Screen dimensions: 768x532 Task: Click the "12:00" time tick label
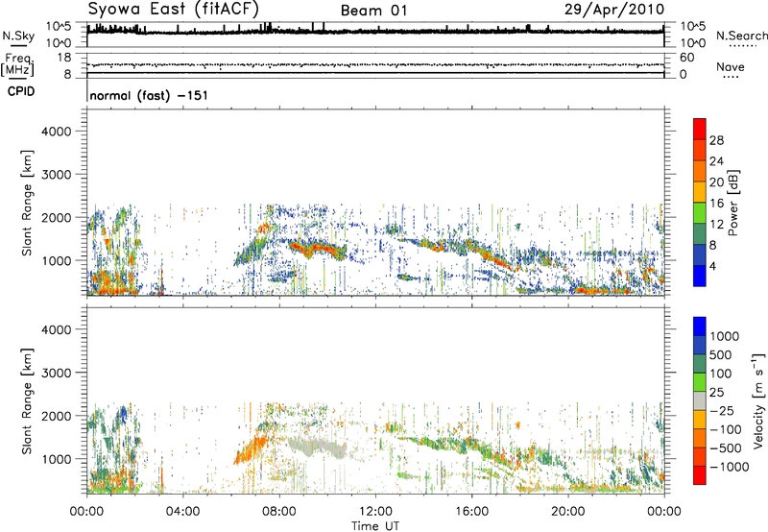click(x=375, y=512)
